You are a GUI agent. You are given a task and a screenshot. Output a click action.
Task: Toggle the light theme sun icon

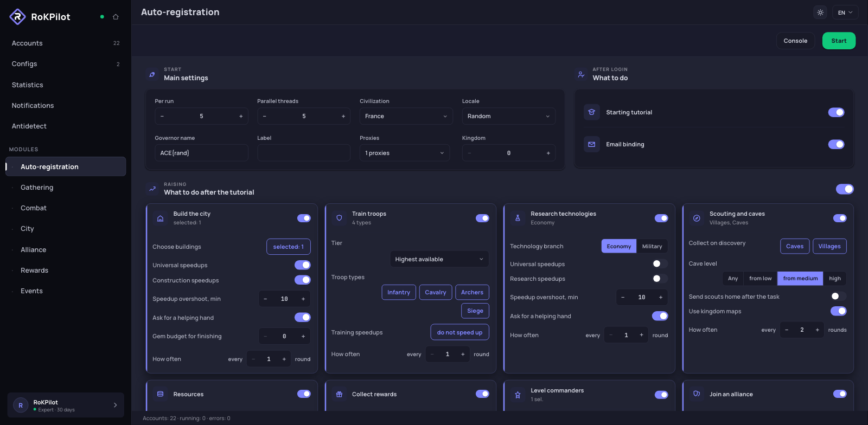[820, 12]
